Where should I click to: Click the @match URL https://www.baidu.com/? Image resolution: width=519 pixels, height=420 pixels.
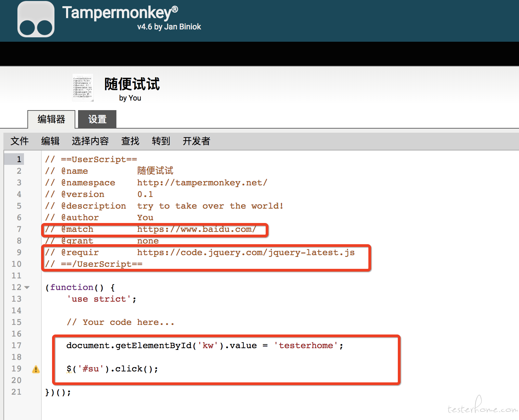pyautogui.click(x=197, y=229)
